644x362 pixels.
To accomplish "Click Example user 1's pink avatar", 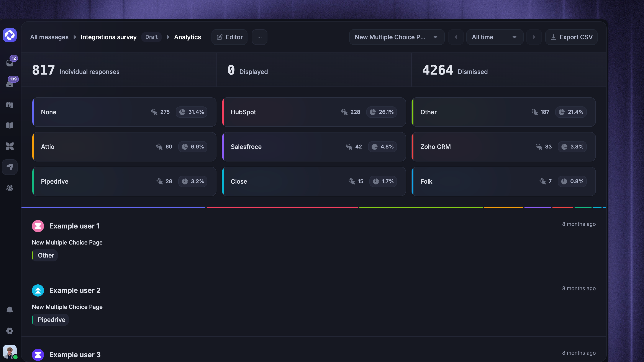I will (x=38, y=226).
